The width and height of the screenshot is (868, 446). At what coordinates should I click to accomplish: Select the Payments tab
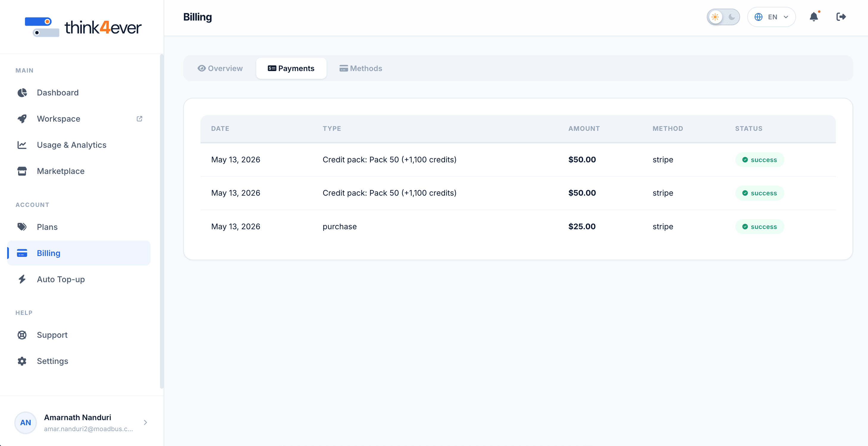[291, 68]
